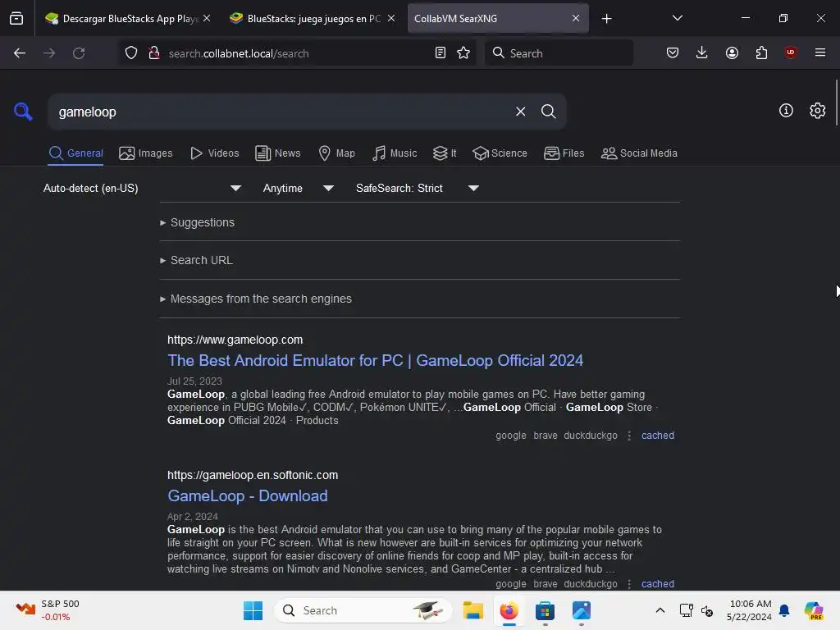
Task: Click the Windows taskbar Search box
Action: point(362,610)
